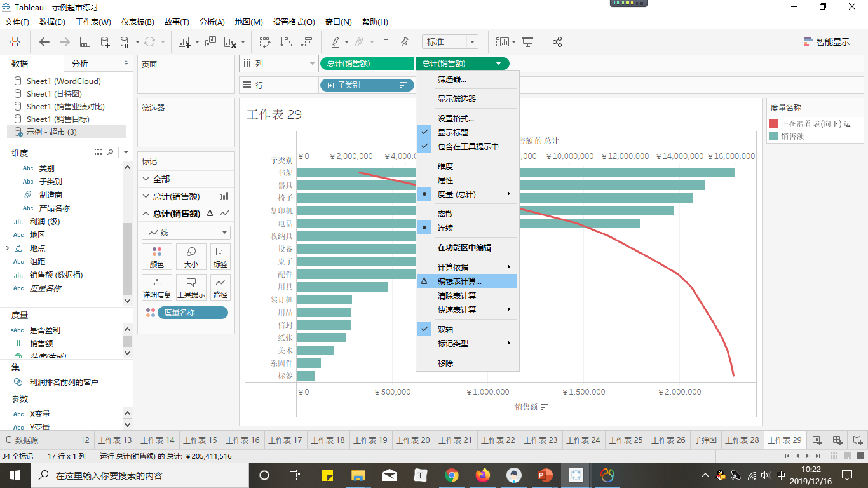Open the 大小 (Size) marks card

pyautogui.click(x=191, y=257)
